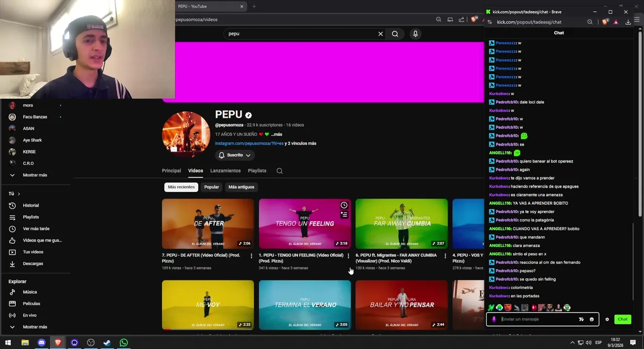644x349 pixels.
Task: Open the ME VOY video thumbnail
Action: pyautogui.click(x=208, y=305)
